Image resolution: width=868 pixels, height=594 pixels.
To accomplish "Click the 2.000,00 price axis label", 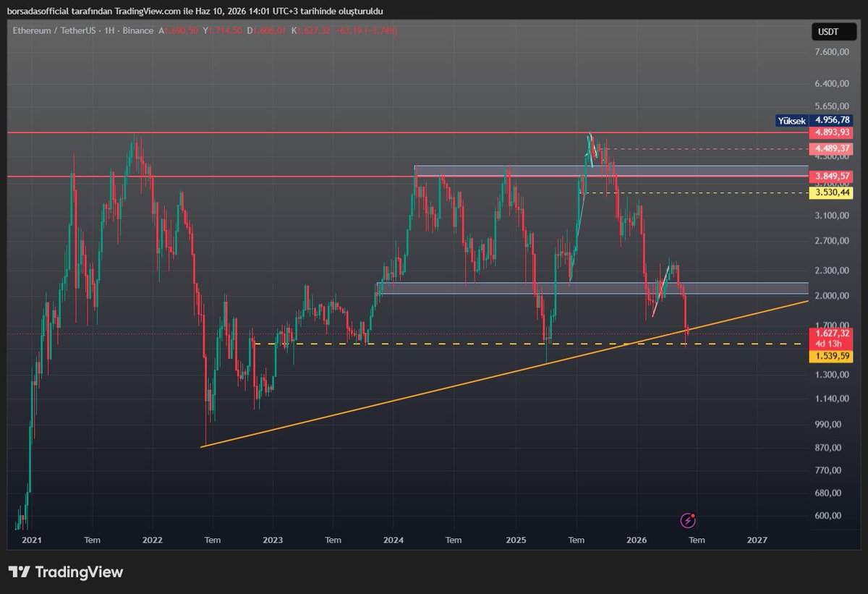I will point(832,296).
